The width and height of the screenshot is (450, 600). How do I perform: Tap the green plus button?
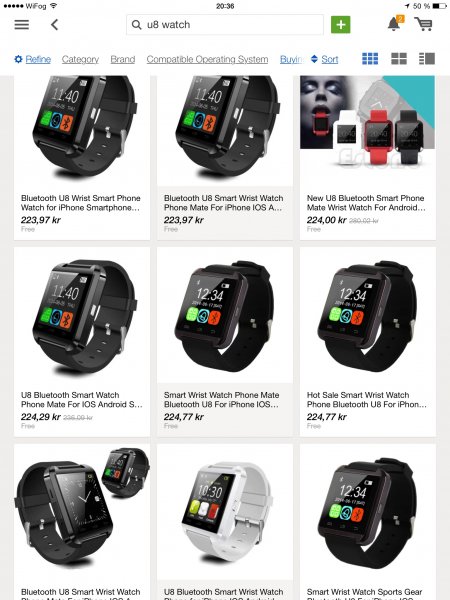[x=341, y=25]
